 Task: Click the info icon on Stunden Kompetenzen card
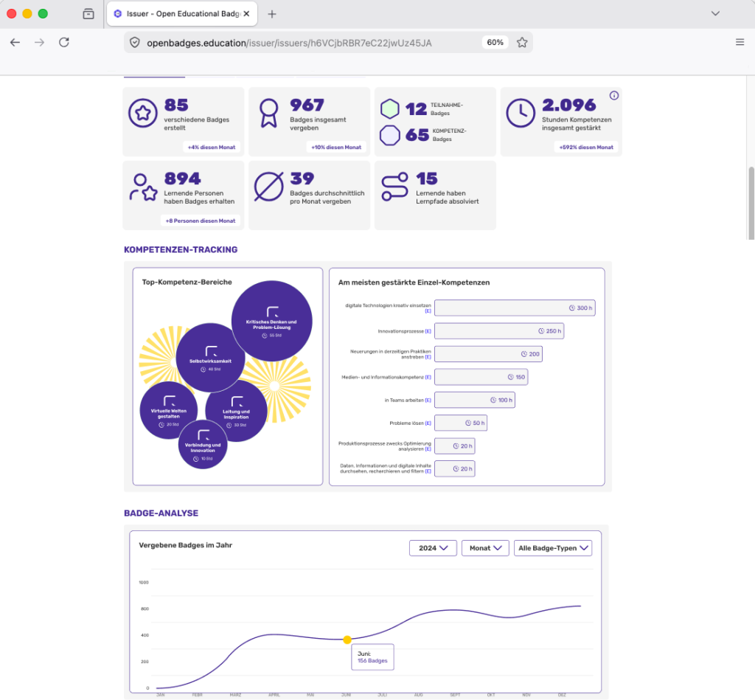tap(614, 95)
